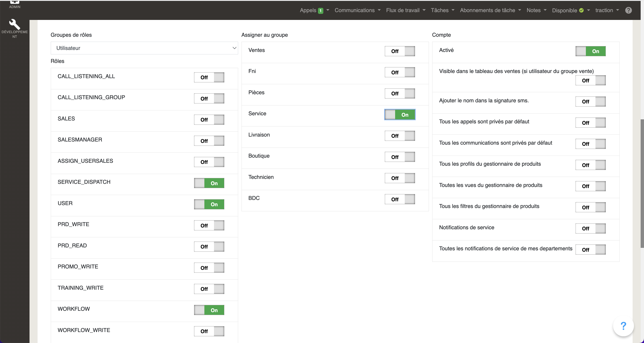Toggle Tous les profils du gestionnaire switch
Screen dimensions: 644x343
[x=591, y=165]
